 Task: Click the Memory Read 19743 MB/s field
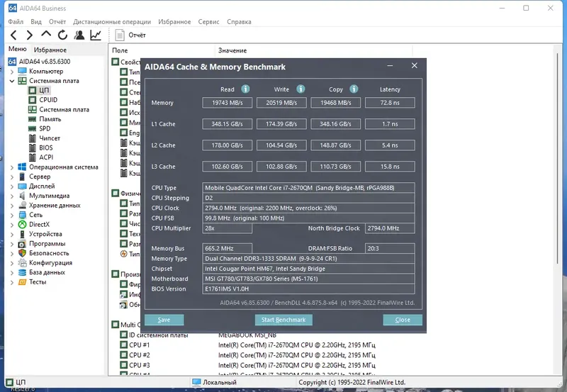227,103
